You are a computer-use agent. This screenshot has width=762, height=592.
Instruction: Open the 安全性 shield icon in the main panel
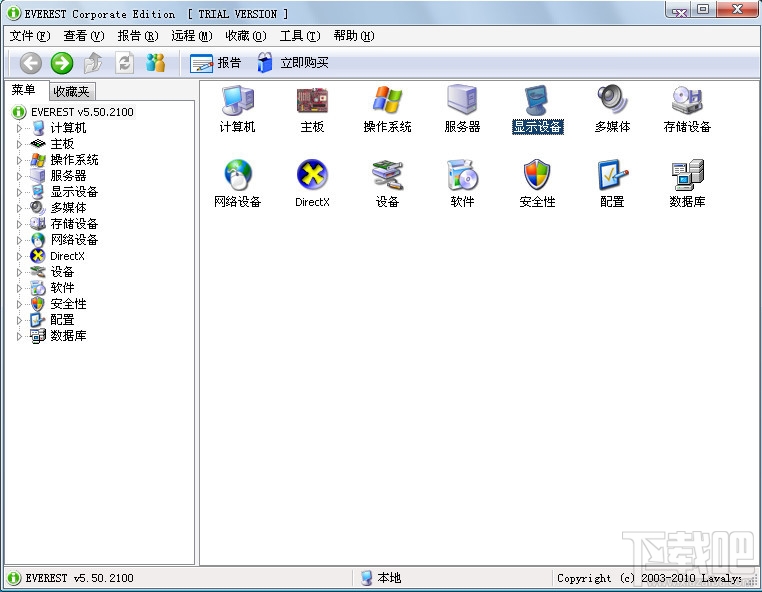pos(537,184)
